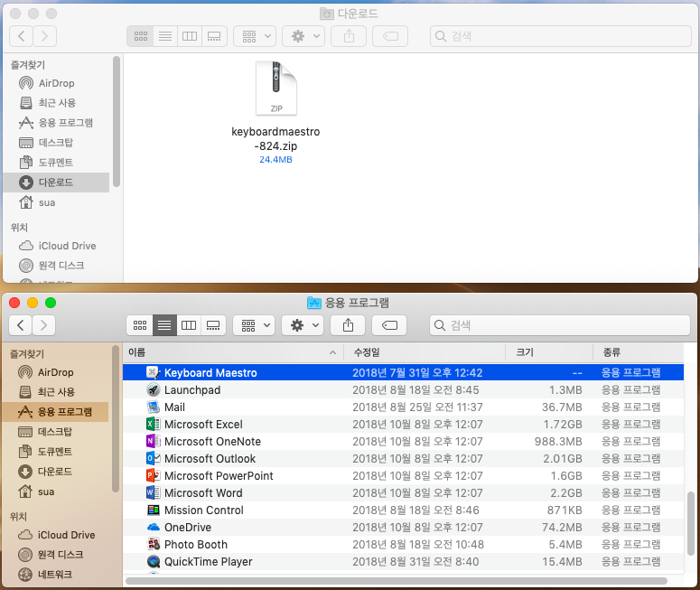Open 다운로드 in the 응용 프로그램 window sidebar
Viewport: 700px width, 590px height.
point(55,472)
